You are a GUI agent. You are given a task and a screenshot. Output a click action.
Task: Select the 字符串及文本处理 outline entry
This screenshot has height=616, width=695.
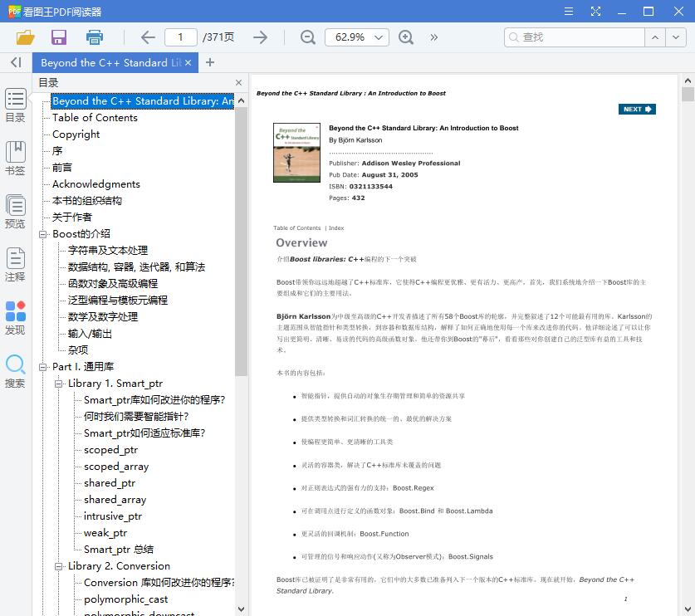(x=108, y=251)
